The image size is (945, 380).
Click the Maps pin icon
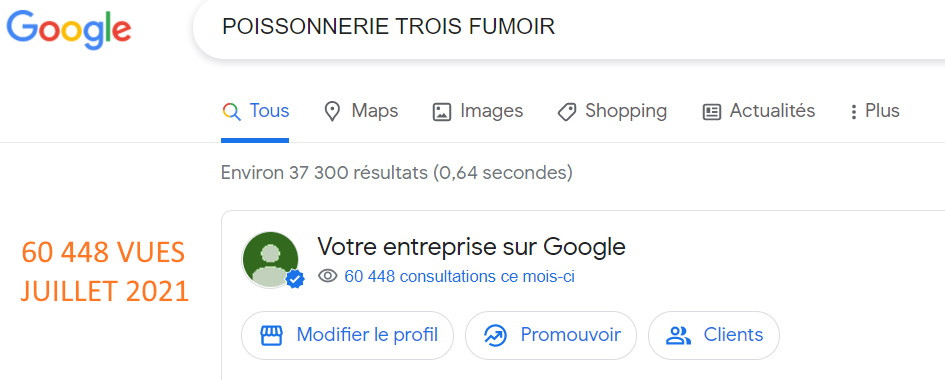coord(332,111)
